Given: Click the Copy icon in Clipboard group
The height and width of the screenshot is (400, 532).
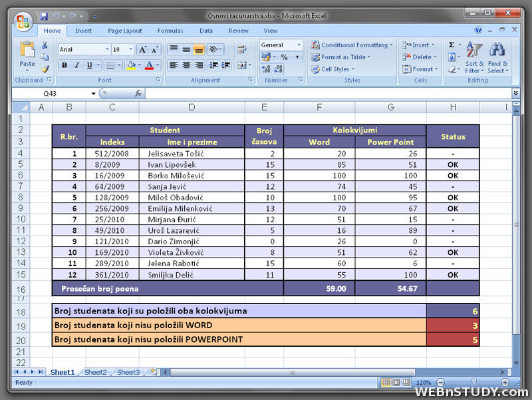Looking at the screenshot, I should click(x=45, y=57).
